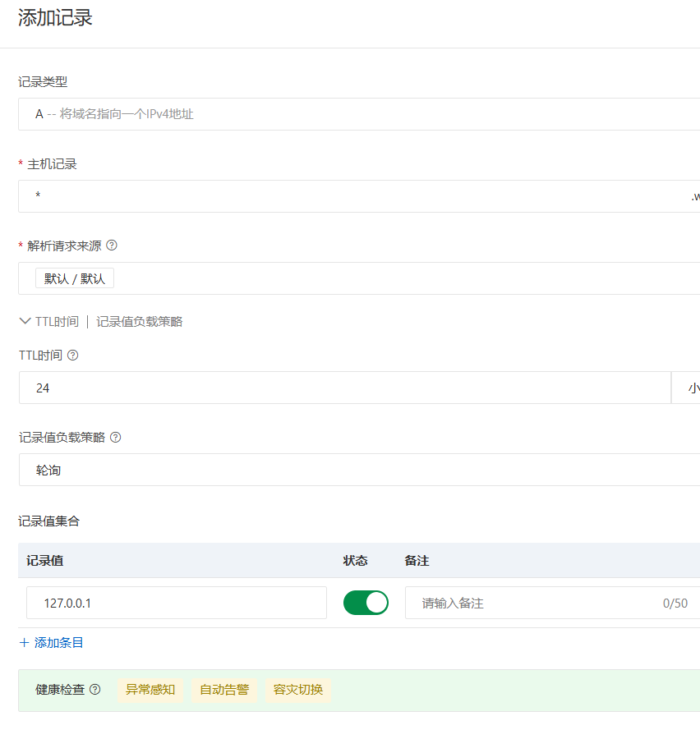Image resolution: width=700 pixels, height=739 pixels.
Task: Click the 自动告警 tag
Action: coord(224,690)
